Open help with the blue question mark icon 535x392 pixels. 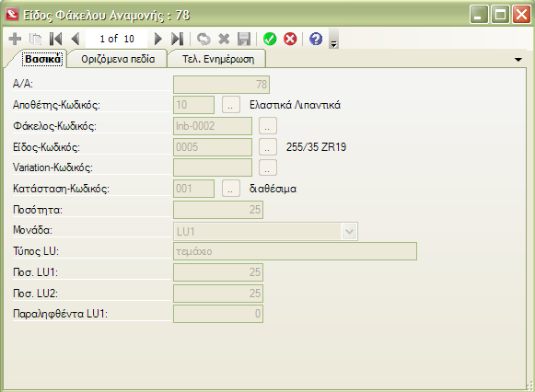tap(316, 39)
